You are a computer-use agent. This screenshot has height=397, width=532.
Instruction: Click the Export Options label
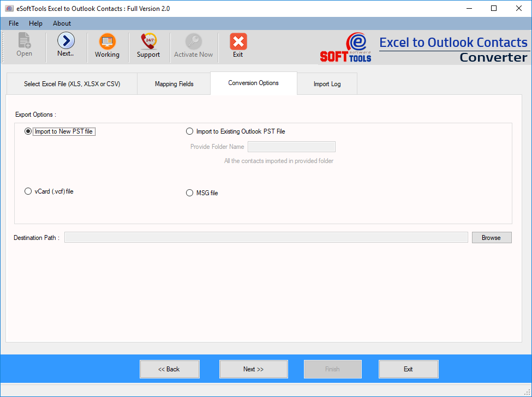(35, 115)
